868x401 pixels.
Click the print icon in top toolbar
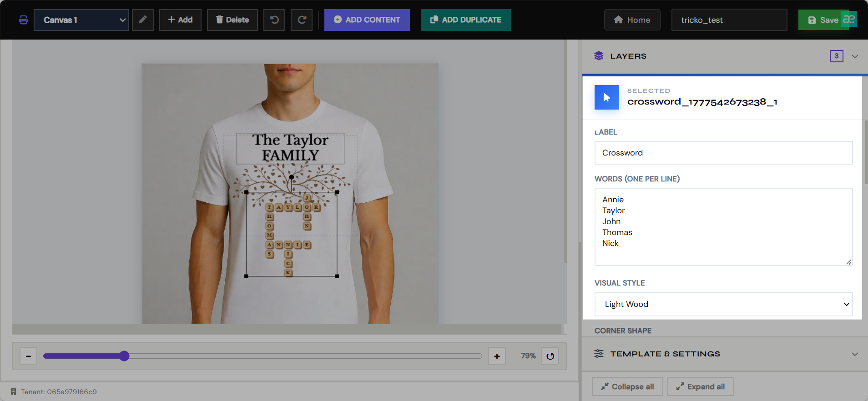pyautogui.click(x=24, y=20)
